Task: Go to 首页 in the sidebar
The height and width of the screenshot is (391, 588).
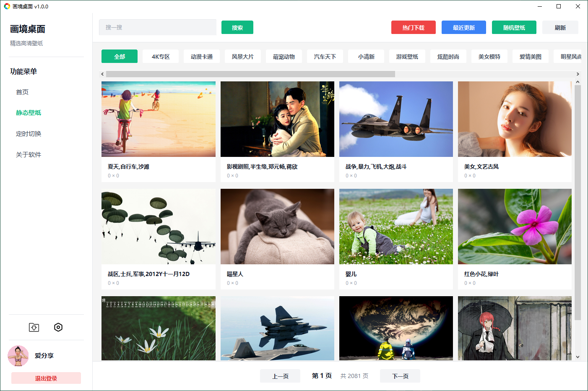Action: pos(22,92)
